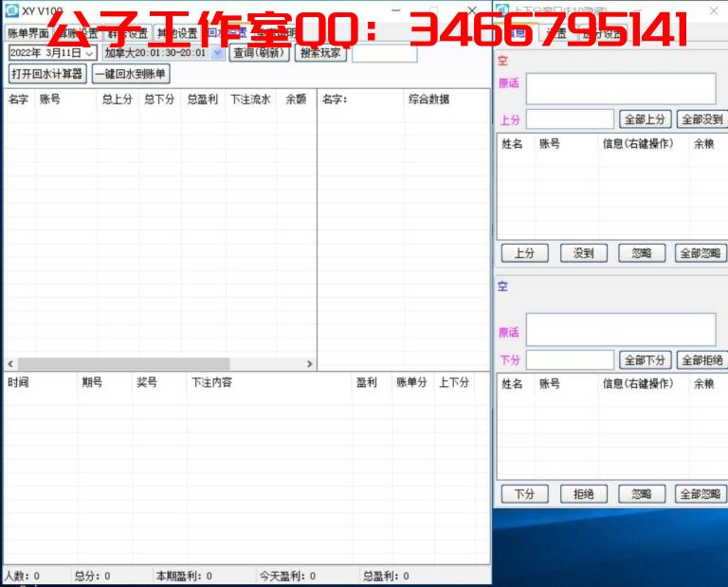The image size is (728, 587).
Task: Click 本期盈利: 0 in status bar
Action: [184, 576]
